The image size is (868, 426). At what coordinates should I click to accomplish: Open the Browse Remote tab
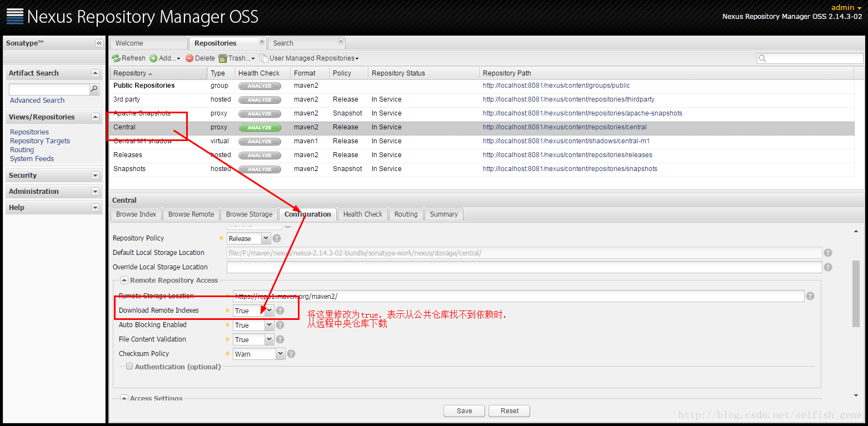click(x=191, y=214)
